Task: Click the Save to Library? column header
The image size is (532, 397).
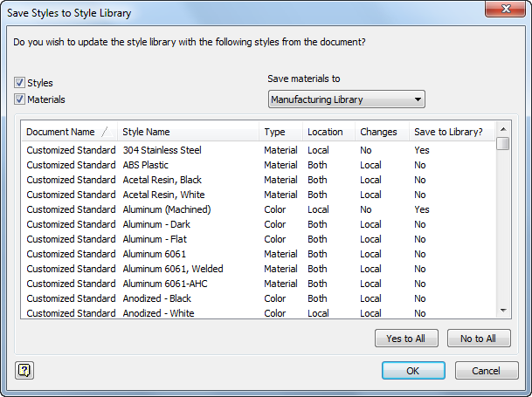Action: pyautogui.click(x=447, y=133)
